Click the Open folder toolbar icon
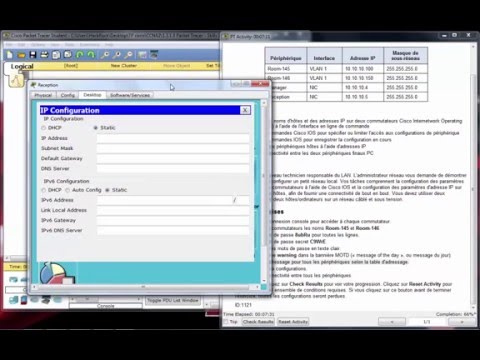 [x=21, y=55]
